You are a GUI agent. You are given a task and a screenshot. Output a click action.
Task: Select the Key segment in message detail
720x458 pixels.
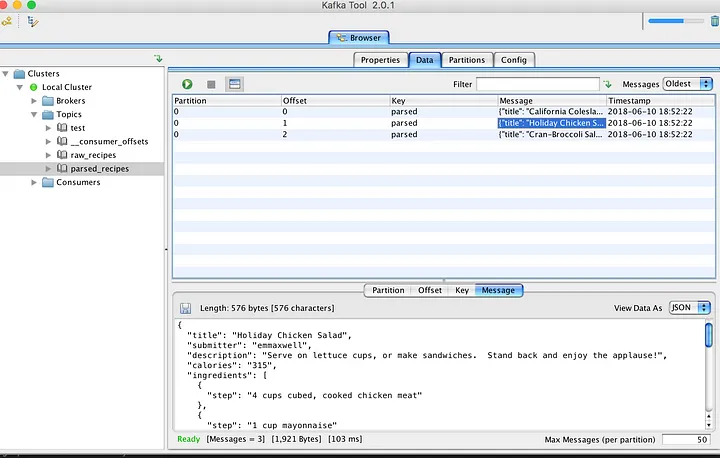tap(461, 290)
